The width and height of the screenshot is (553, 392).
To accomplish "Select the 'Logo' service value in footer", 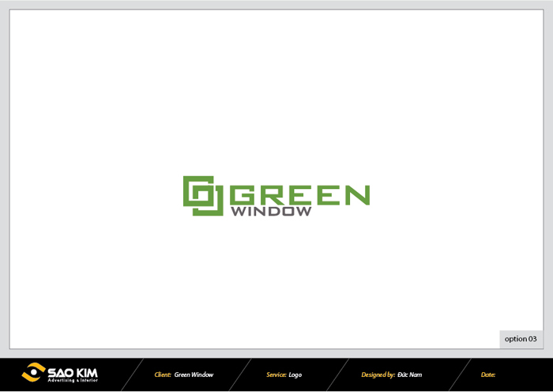I will pyautogui.click(x=295, y=375).
